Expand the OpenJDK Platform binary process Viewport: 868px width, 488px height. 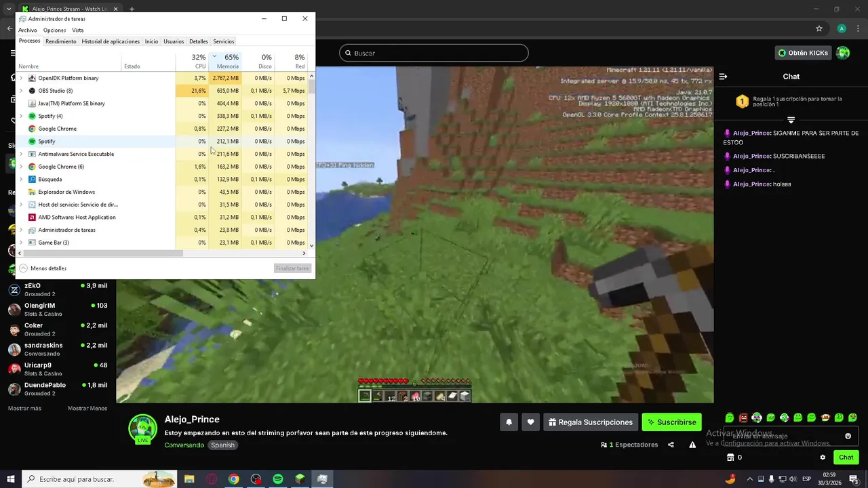(21, 78)
